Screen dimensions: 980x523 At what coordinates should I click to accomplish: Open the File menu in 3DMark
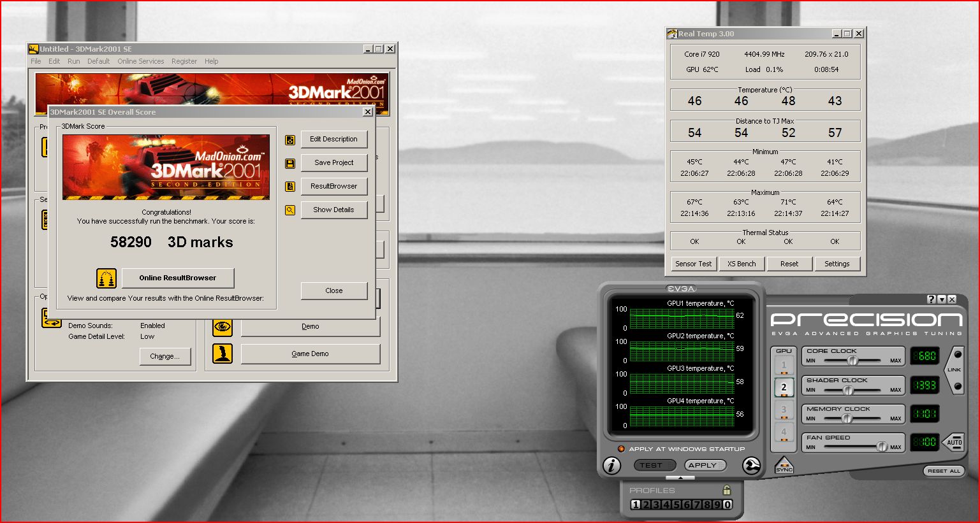click(36, 62)
